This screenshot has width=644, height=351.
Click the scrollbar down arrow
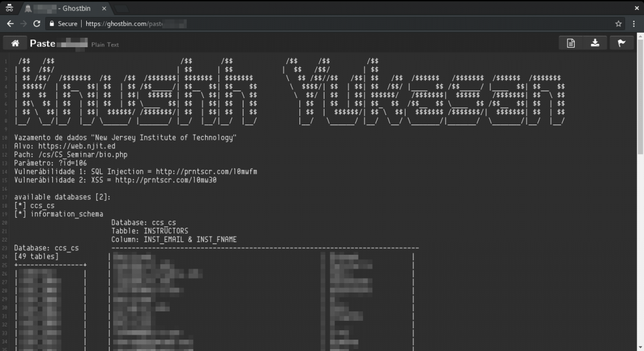click(640, 348)
